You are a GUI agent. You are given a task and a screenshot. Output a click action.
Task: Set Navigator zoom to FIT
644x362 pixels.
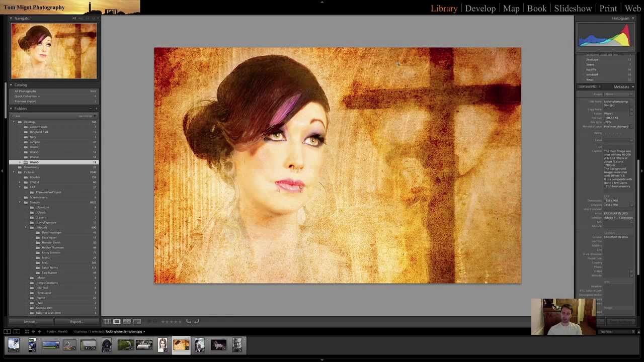click(x=74, y=19)
